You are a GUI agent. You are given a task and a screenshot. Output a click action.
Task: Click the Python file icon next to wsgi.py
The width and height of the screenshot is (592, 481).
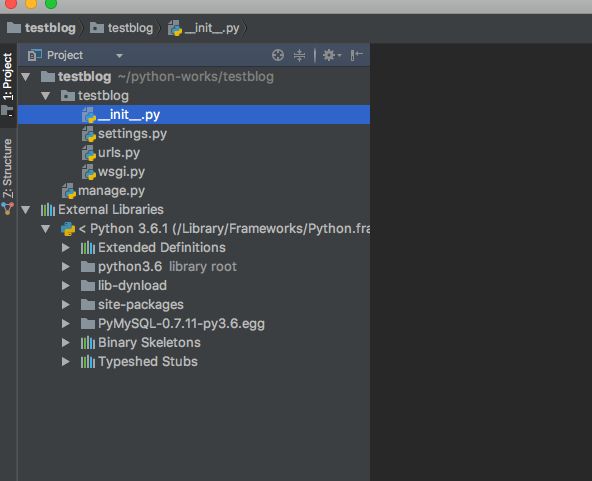(89, 172)
